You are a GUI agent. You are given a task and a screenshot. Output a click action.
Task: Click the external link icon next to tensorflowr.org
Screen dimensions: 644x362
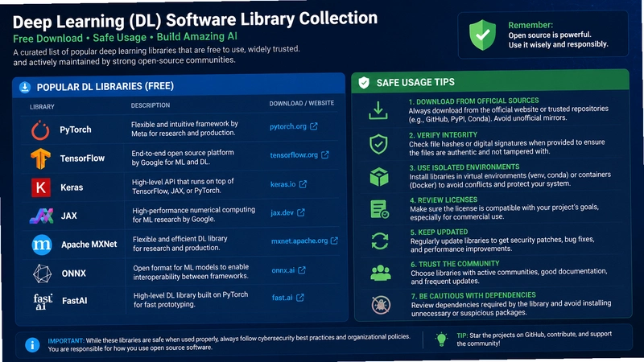(325, 154)
